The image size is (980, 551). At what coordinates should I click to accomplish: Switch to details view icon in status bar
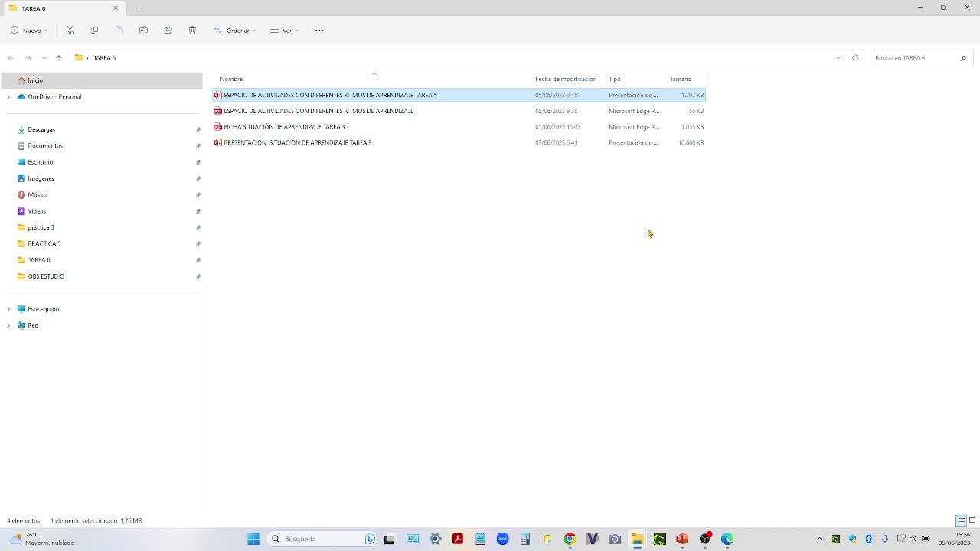[x=961, y=520]
